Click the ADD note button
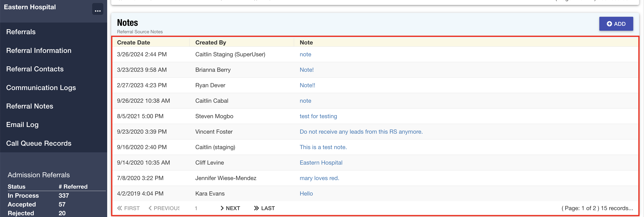This screenshot has width=644, height=217. coord(616,24)
